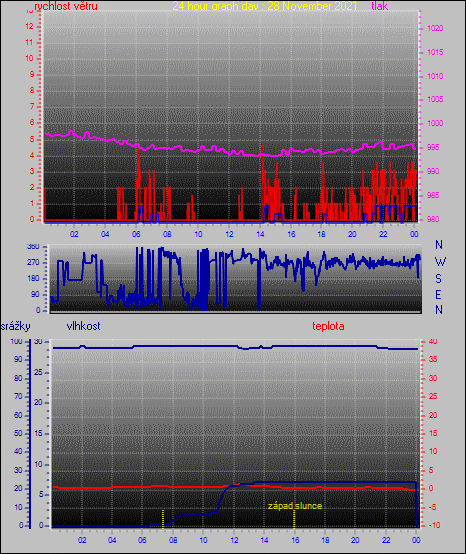Click the 995 value on the pressure axis

coord(433,147)
